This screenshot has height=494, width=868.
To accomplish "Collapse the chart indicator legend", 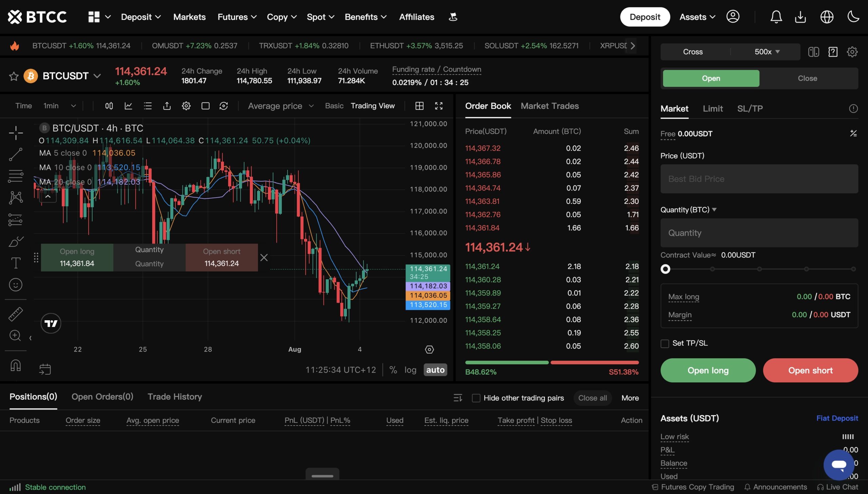I will click(x=48, y=196).
